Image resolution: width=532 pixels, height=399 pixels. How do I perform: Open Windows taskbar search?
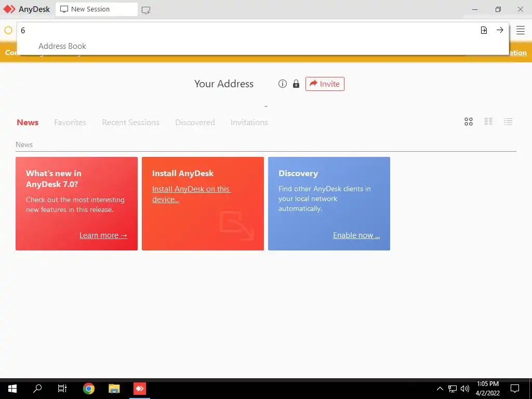pyautogui.click(x=37, y=389)
